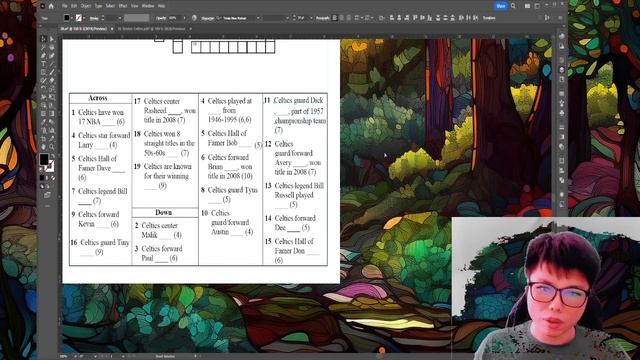Open the Arrange Documents grid icon
Screen dimensions: 640x360
point(527,6)
